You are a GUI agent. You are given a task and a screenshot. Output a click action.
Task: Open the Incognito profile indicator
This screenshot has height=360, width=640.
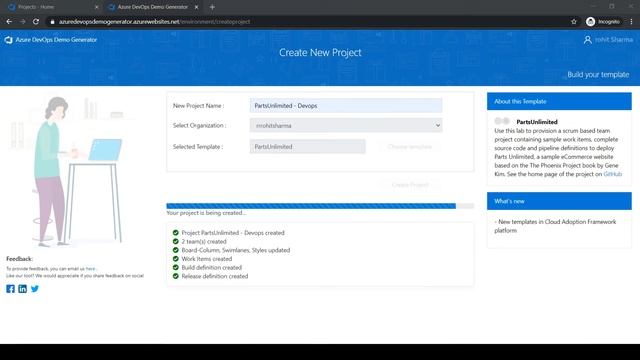point(603,22)
